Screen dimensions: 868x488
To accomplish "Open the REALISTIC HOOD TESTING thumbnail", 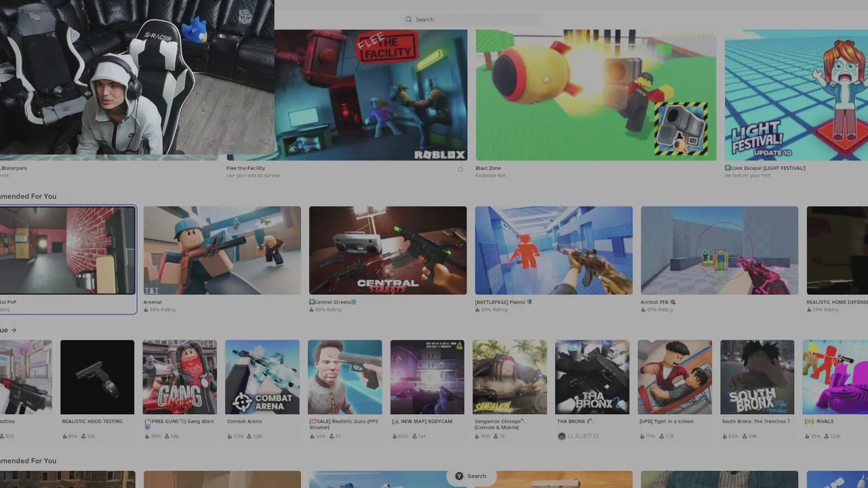I will (x=97, y=377).
